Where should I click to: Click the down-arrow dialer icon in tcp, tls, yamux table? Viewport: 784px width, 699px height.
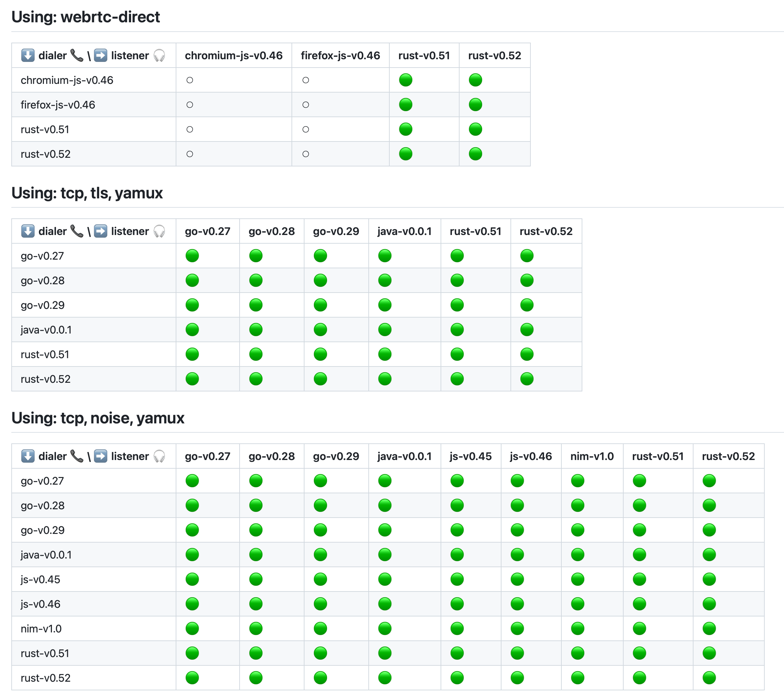27,231
